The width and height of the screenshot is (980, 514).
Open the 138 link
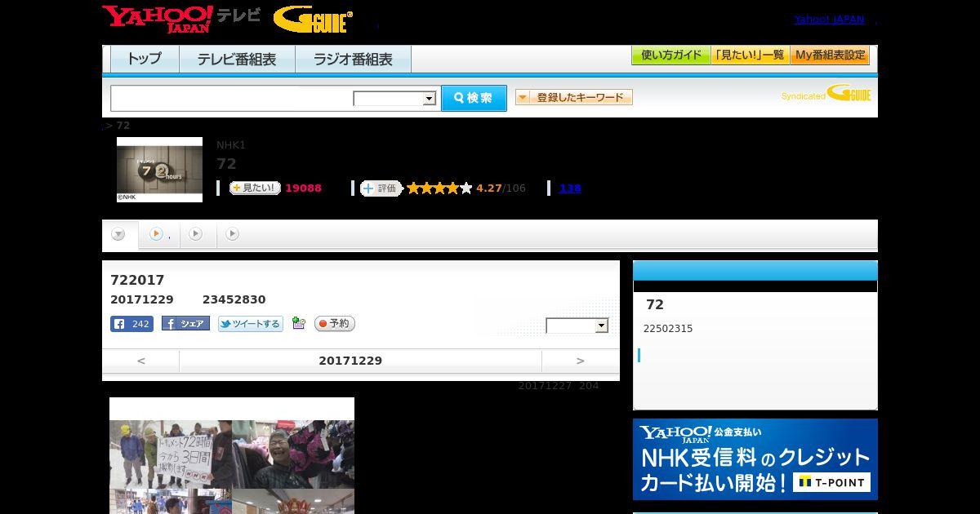[x=570, y=188]
